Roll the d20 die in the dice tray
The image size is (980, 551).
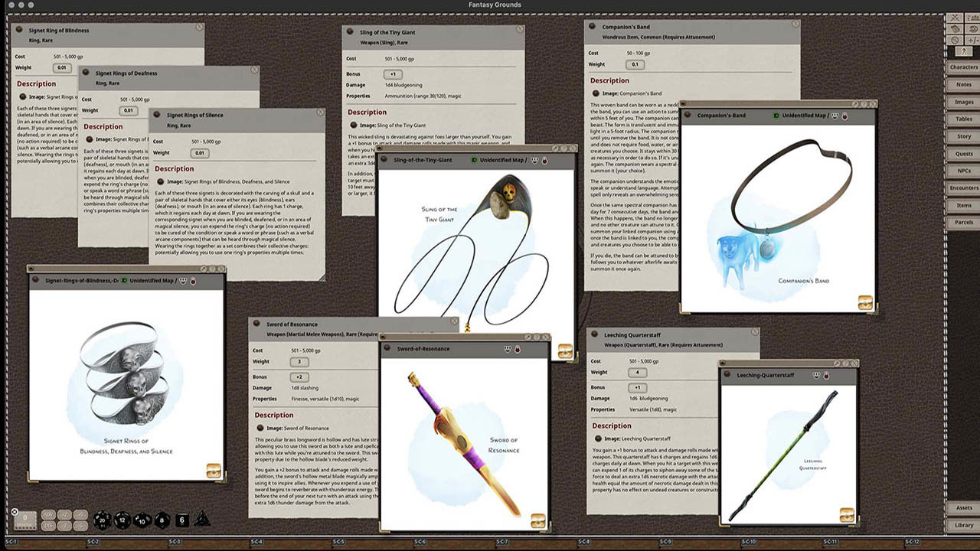click(x=101, y=520)
